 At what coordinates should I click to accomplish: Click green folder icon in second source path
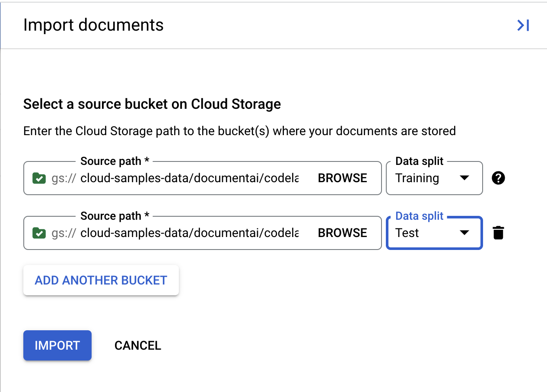[x=39, y=233]
